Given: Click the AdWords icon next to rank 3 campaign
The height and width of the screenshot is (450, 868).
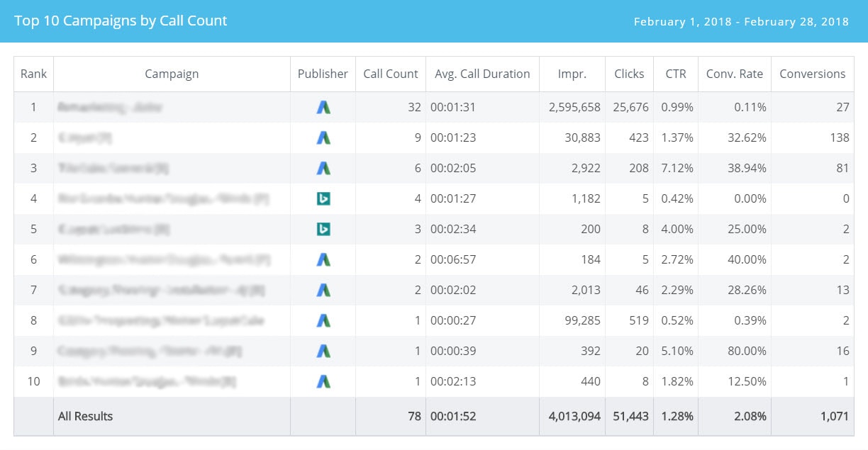Looking at the screenshot, I should point(323,168).
